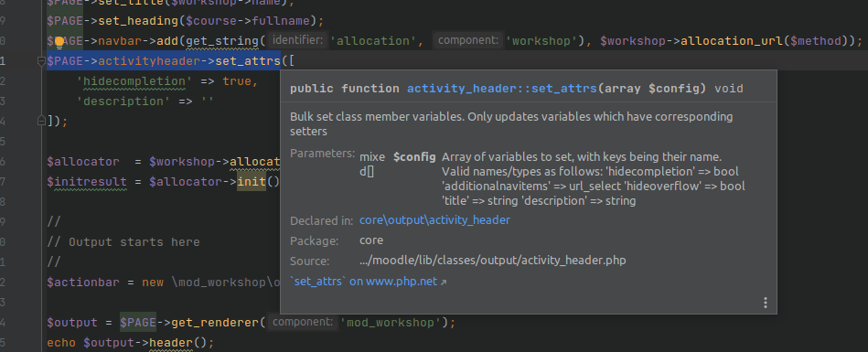The width and height of the screenshot is (868, 352).
Task: Click the 'identifier:' parameter hint
Action: coord(297,40)
